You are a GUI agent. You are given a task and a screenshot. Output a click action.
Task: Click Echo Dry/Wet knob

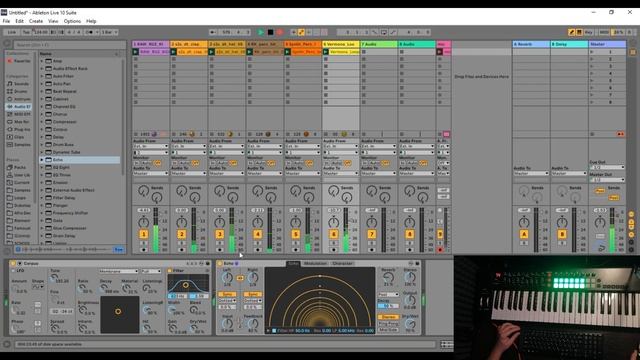point(410,324)
